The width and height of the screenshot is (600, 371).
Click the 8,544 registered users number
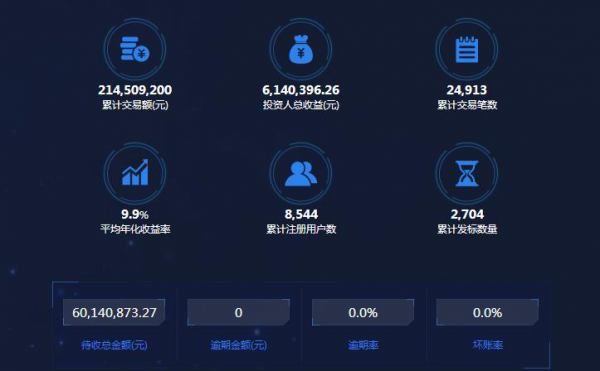click(x=301, y=214)
